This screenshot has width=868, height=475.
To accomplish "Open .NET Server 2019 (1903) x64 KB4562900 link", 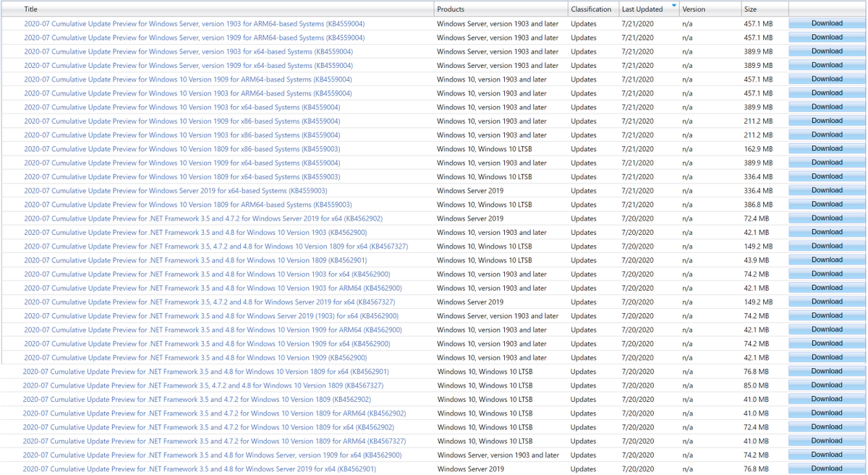I will point(211,316).
